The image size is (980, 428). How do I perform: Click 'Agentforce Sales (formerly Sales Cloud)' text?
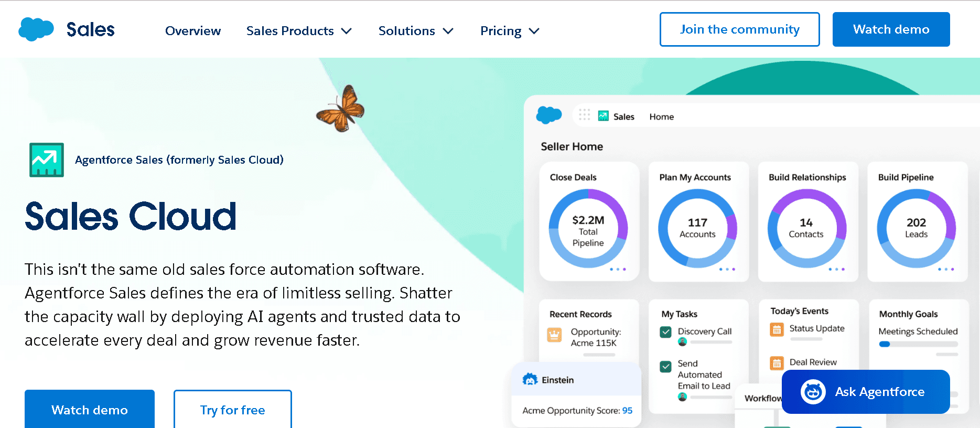click(x=179, y=160)
